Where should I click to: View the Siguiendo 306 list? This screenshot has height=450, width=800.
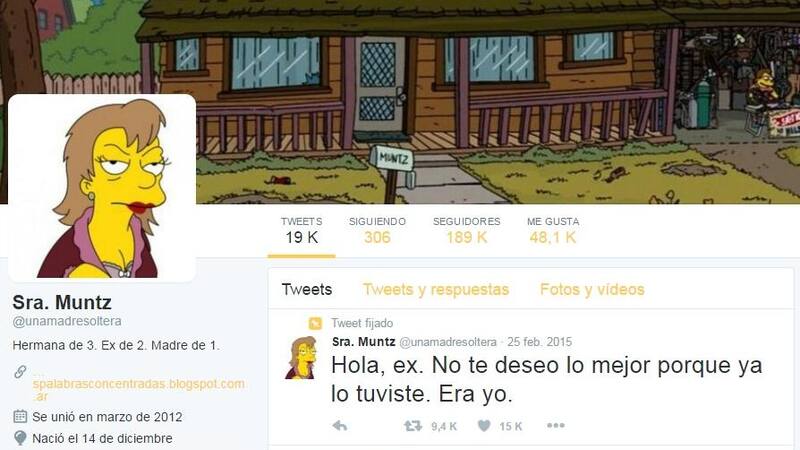pos(377,230)
